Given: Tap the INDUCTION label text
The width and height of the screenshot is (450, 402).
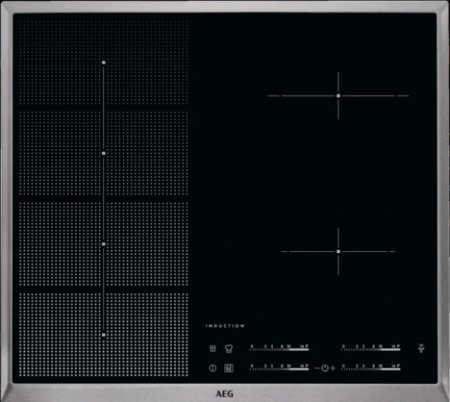Looking at the screenshot, I should point(225,326).
